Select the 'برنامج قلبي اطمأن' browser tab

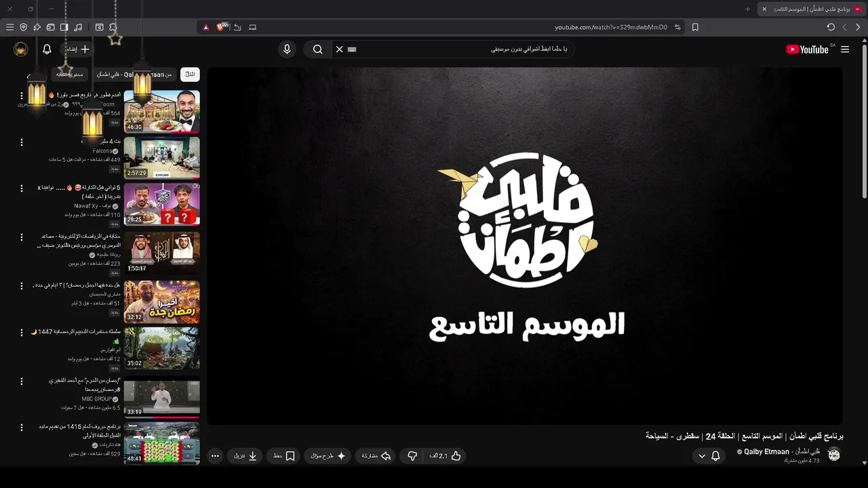813,9
